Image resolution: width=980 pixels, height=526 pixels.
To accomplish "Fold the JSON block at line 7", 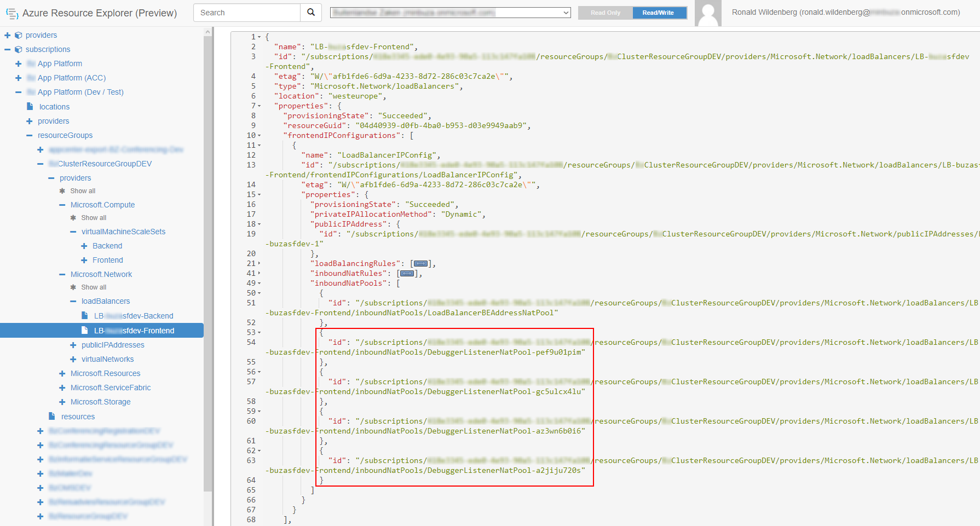I will pyautogui.click(x=260, y=106).
